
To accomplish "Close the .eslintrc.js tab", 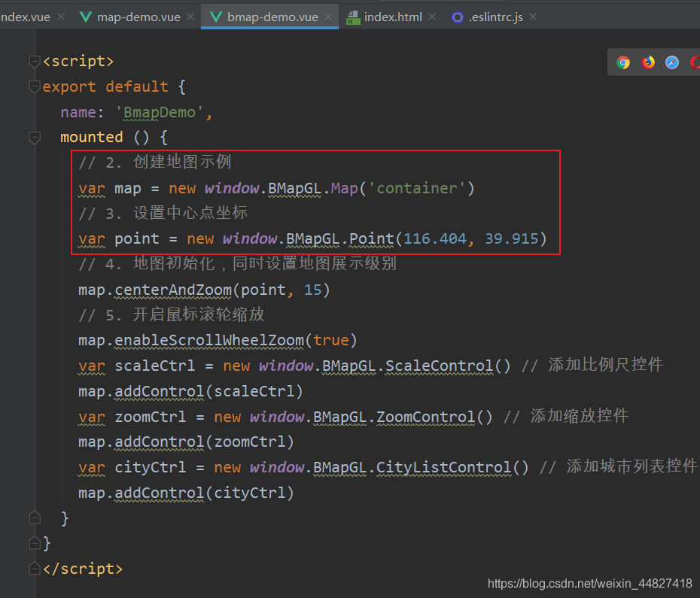I will 533,17.
